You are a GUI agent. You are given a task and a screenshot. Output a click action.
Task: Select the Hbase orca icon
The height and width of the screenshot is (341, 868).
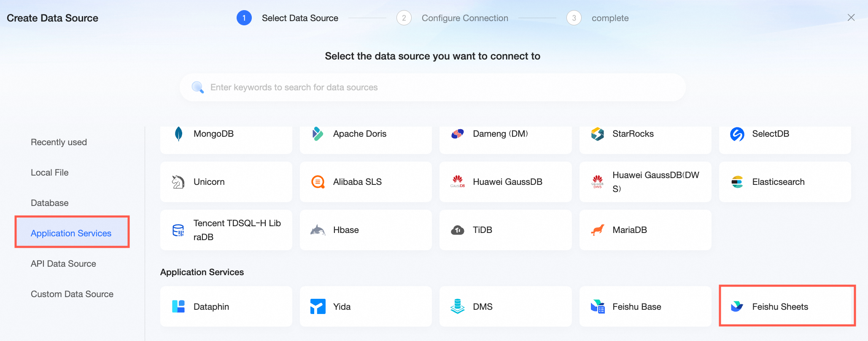click(318, 230)
